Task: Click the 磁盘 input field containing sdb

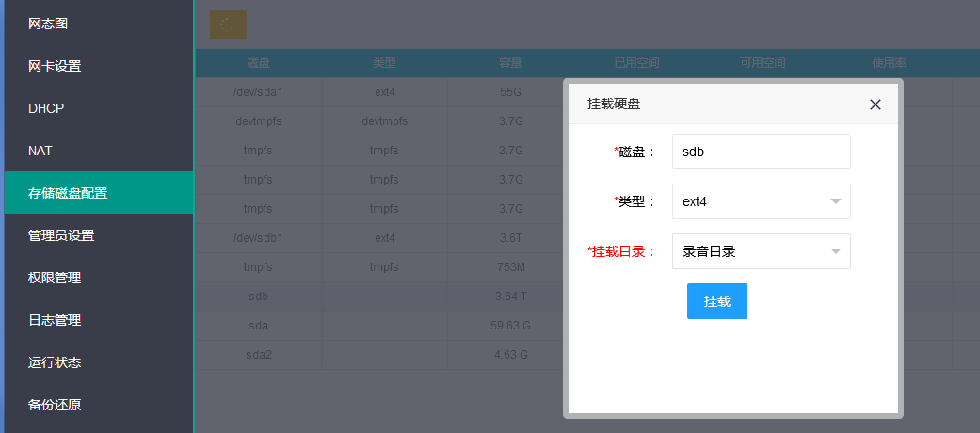Action: [761, 152]
